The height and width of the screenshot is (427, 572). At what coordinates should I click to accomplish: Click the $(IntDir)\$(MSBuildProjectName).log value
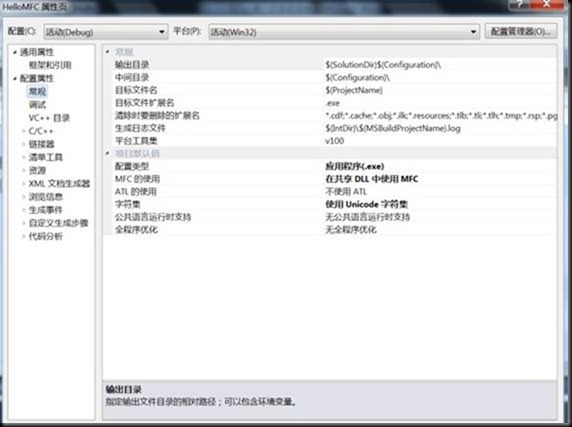click(x=393, y=128)
